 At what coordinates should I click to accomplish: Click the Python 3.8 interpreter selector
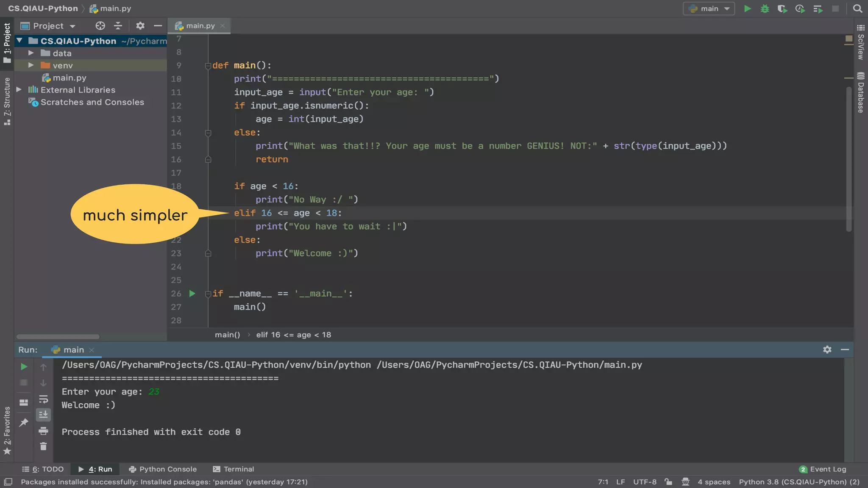pyautogui.click(x=799, y=482)
